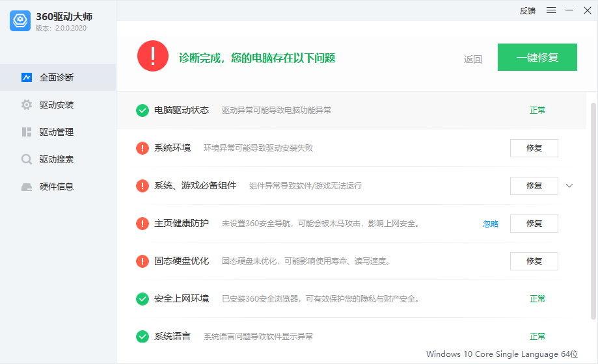Close the 360驱动大师 window
Viewport: 598px width, 364px height.
[x=588, y=10]
